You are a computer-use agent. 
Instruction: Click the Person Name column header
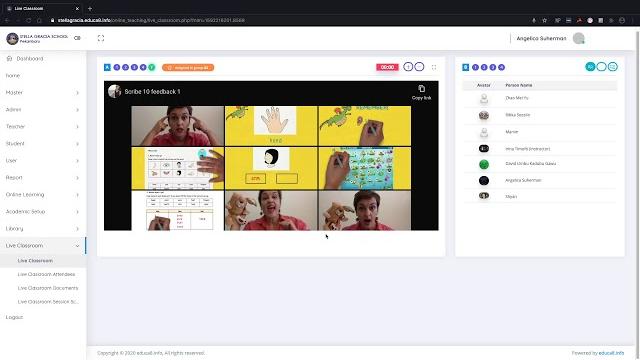pyautogui.click(x=518, y=85)
